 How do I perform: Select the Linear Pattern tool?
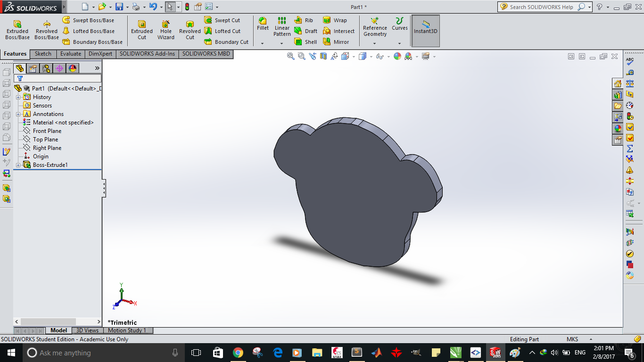[x=282, y=27]
